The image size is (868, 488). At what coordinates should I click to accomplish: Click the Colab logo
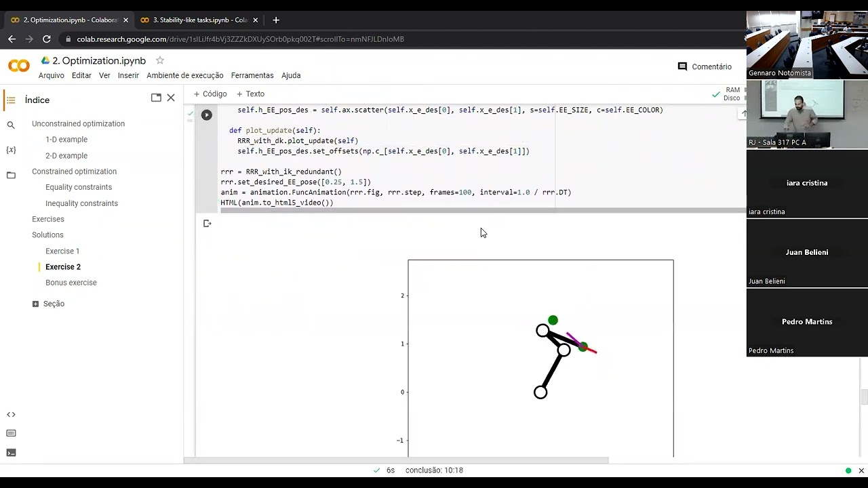[x=19, y=66]
